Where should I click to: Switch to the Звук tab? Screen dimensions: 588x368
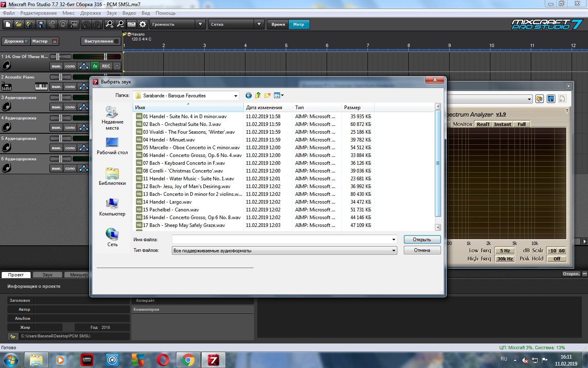47,275
